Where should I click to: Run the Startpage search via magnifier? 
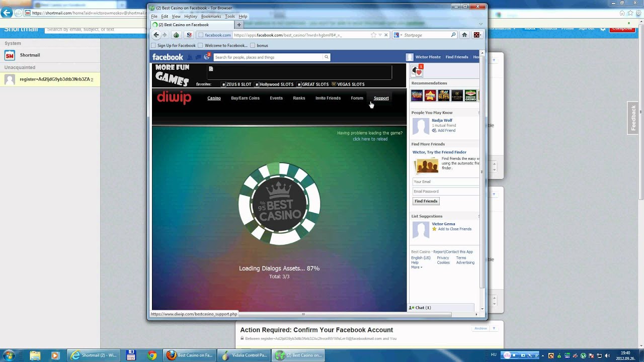[x=453, y=35]
